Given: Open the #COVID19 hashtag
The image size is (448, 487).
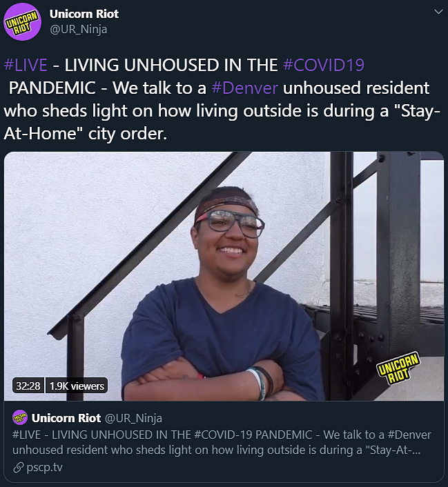Looking at the screenshot, I should tap(324, 65).
